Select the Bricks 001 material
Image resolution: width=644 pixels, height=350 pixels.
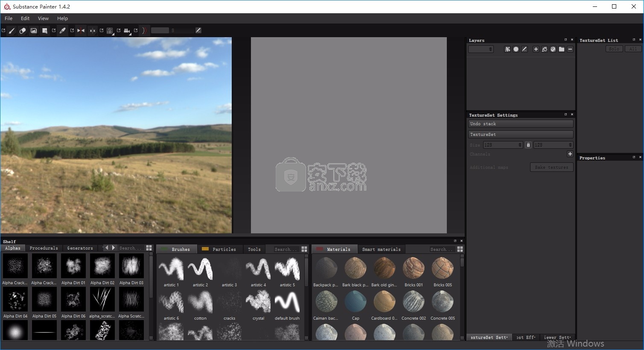pyautogui.click(x=414, y=271)
